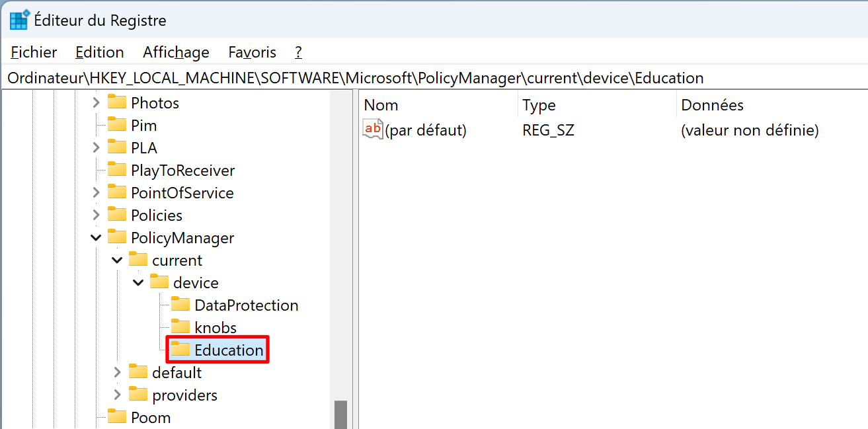The width and height of the screenshot is (868, 429).
Task: Click the PolicyManager folder icon
Action: 117,237
